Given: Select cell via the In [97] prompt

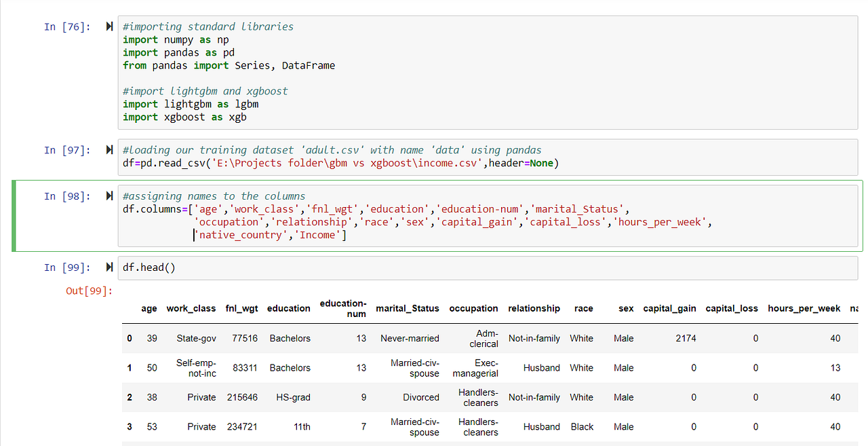Looking at the screenshot, I should tap(67, 149).
